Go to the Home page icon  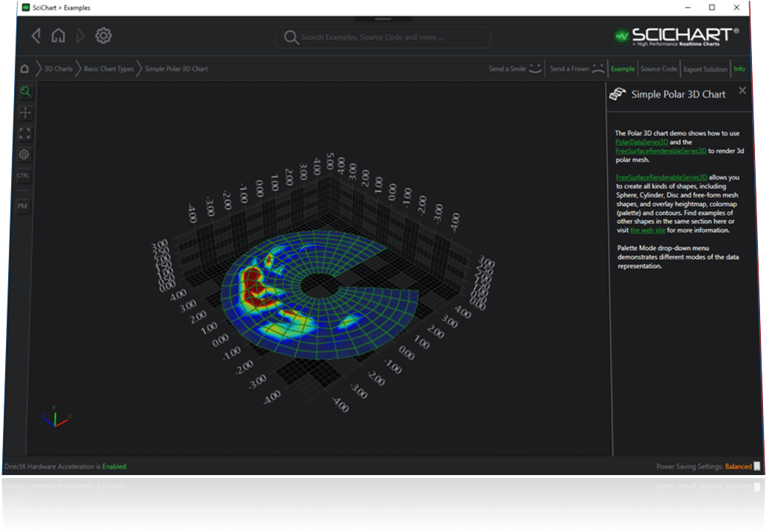tap(58, 35)
